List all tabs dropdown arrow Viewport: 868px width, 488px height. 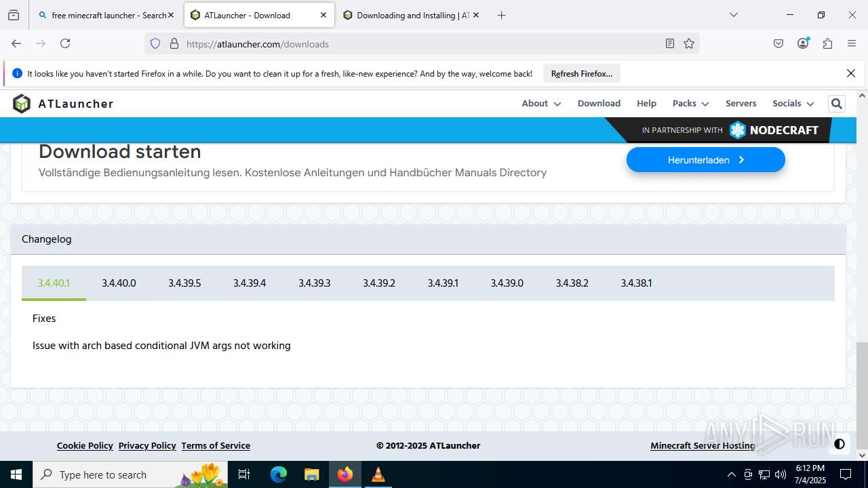[x=733, y=15]
